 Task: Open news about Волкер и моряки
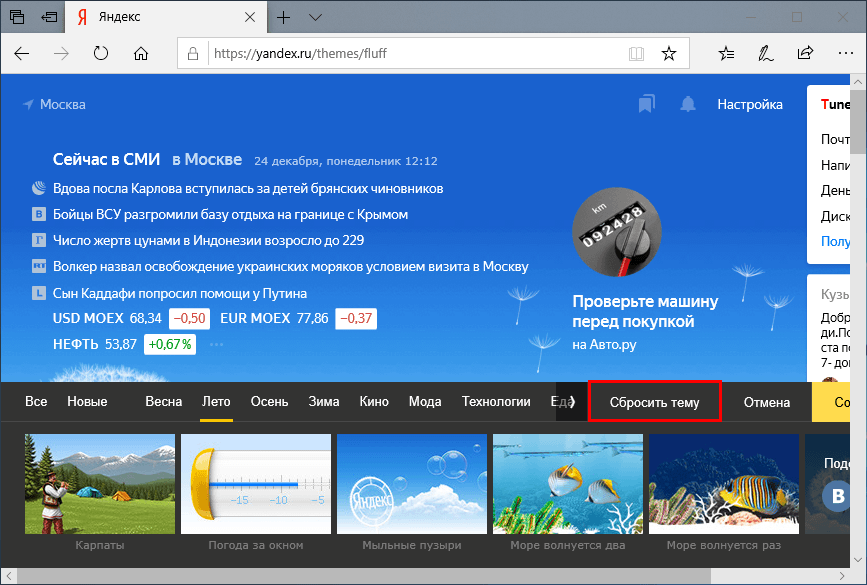(x=290, y=267)
